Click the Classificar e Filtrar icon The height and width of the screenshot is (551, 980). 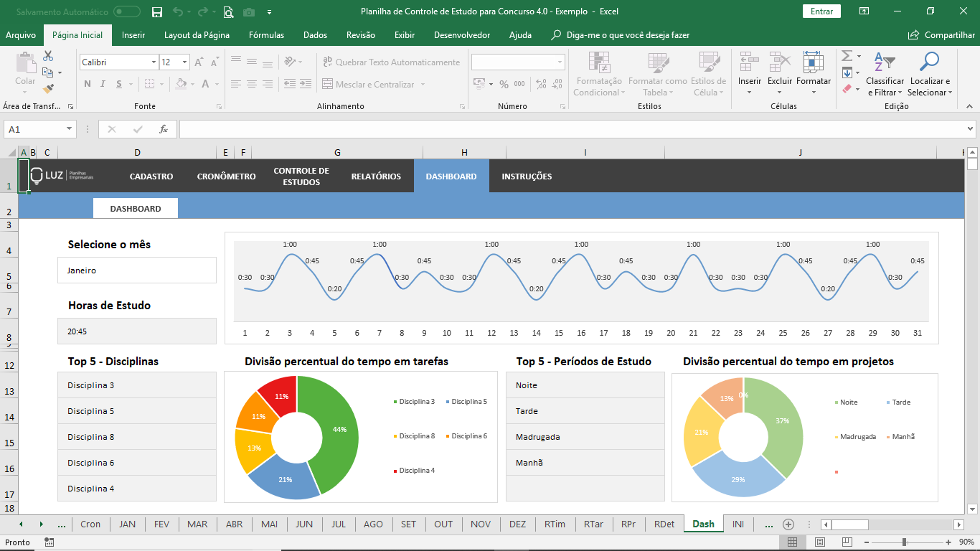tap(885, 63)
